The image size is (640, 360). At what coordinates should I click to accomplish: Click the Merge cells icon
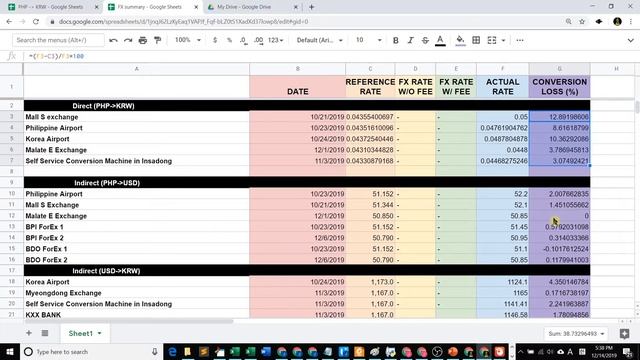(x=492, y=40)
